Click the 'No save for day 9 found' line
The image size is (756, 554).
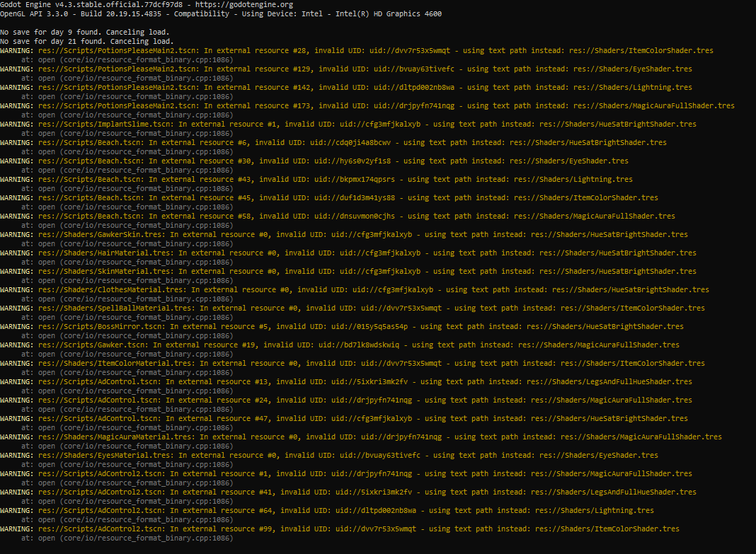point(85,33)
